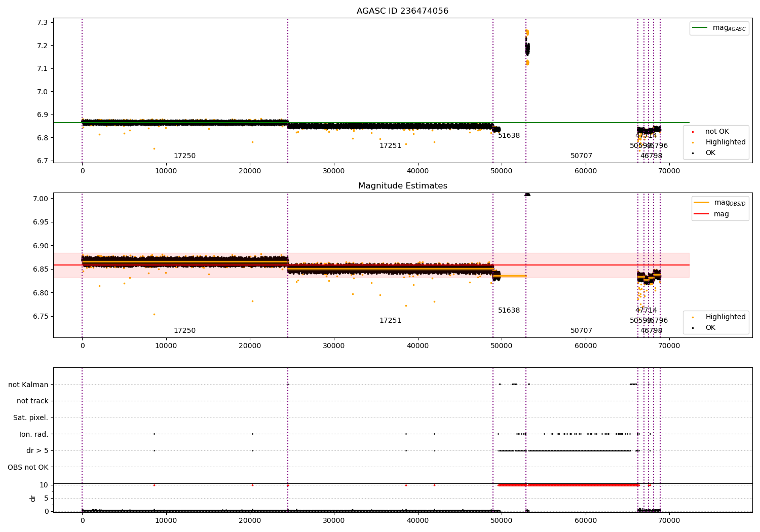The height and width of the screenshot is (532, 760).
Task: Click the "OBS not OK" row label
Action: (x=28, y=468)
